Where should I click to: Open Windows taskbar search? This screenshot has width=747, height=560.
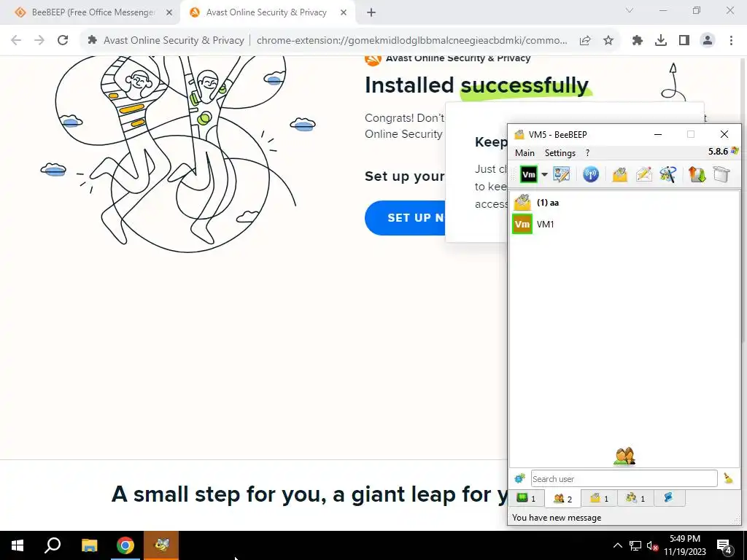coord(53,545)
